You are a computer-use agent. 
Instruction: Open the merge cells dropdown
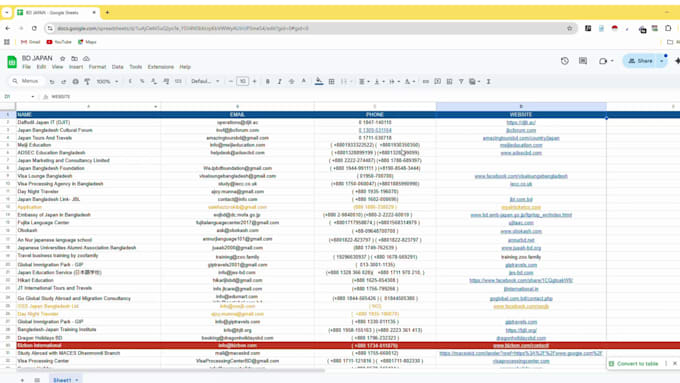click(350, 82)
